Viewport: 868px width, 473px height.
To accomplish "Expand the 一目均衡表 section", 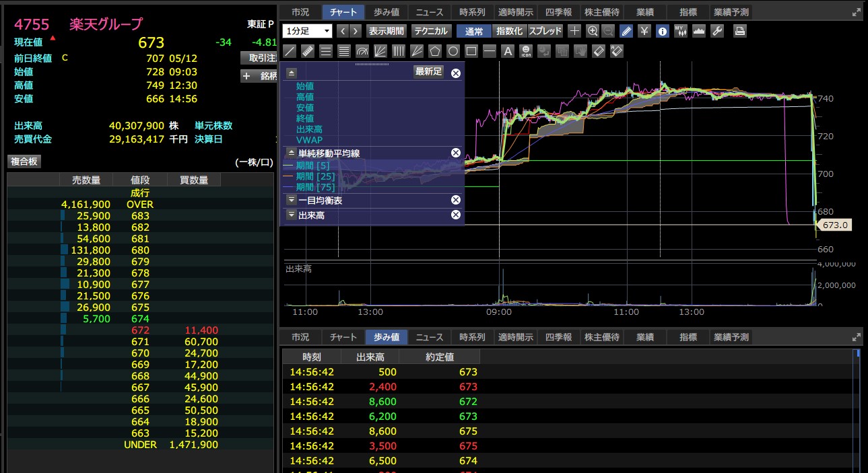I will point(291,200).
